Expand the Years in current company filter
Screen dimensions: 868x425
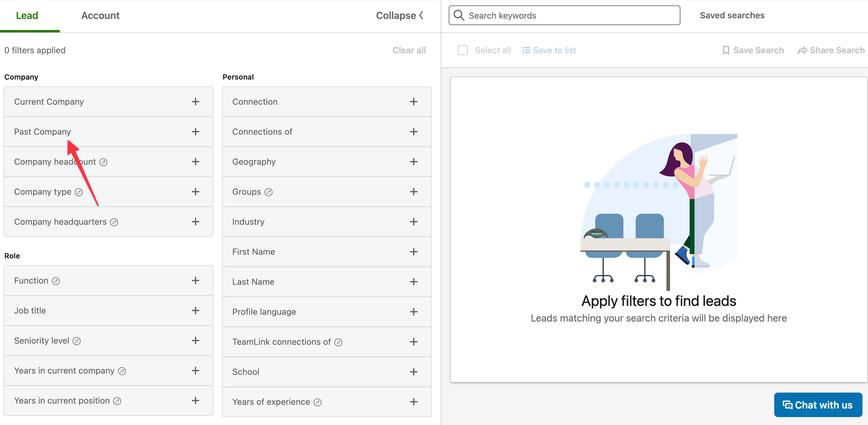tap(108, 371)
